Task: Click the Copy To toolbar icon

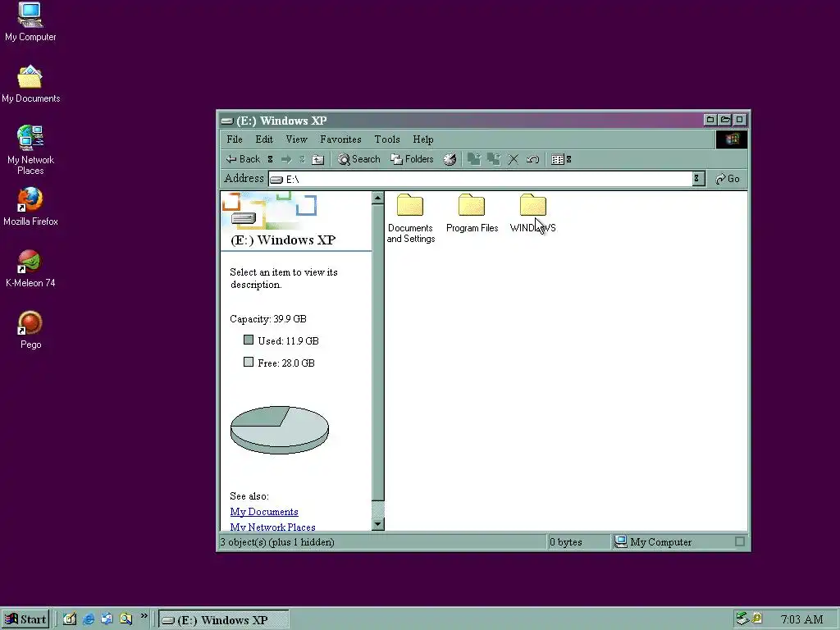Action: click(x=493, y=159)
